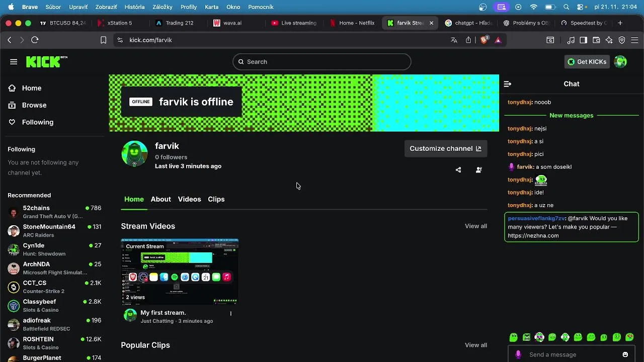Click the farvik channel avatar
This screenshot has height=362, width=644.
click(134, 153)
